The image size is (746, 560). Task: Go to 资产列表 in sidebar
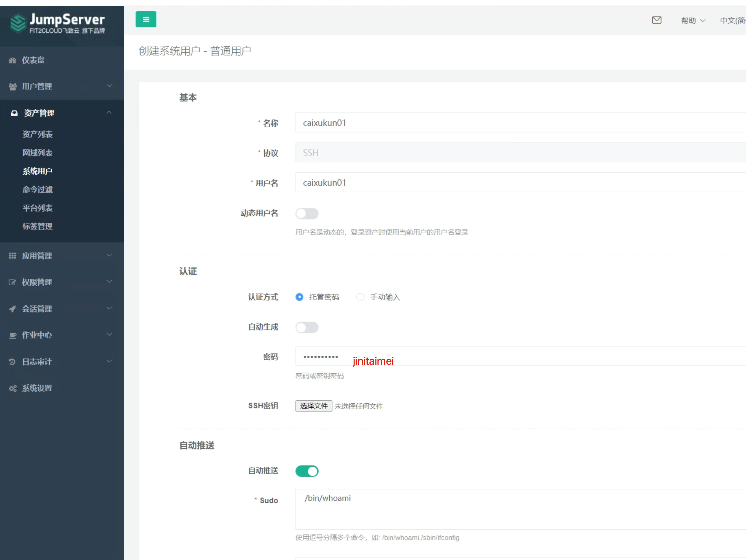[38, 134]
